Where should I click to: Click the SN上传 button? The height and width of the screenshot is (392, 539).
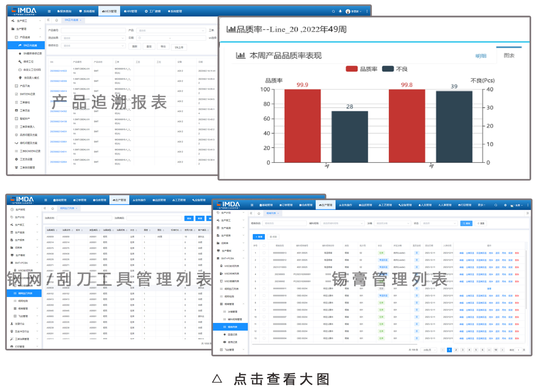click(x=179, y=47)
